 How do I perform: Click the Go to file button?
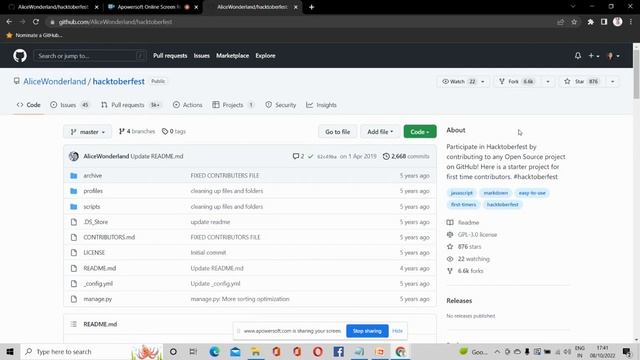pyautogui.click(x=338, y=132)
